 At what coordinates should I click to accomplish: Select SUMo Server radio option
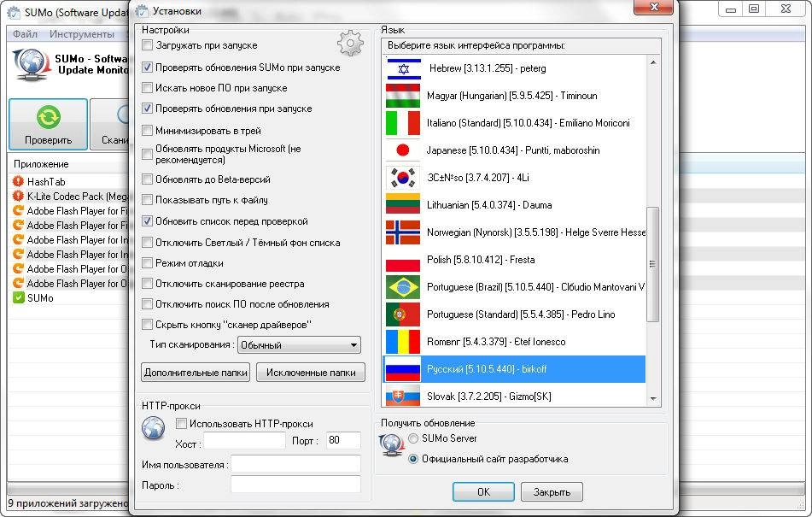(x=413, y=438)
